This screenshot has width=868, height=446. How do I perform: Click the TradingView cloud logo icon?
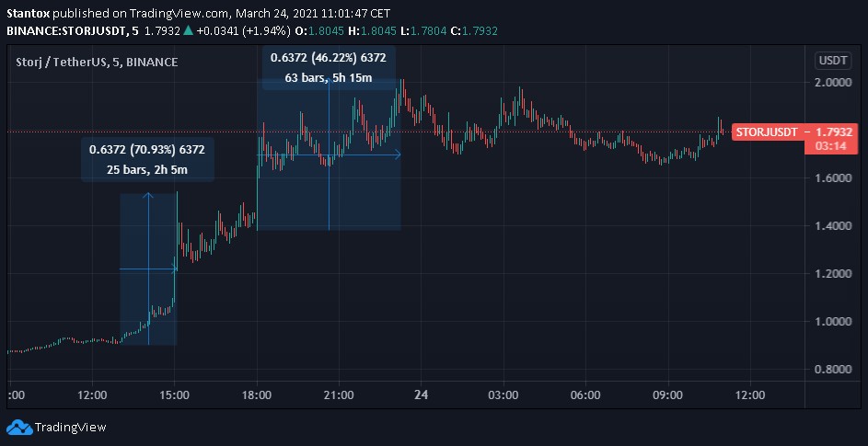pyautogui.click(x=18, y=427)
